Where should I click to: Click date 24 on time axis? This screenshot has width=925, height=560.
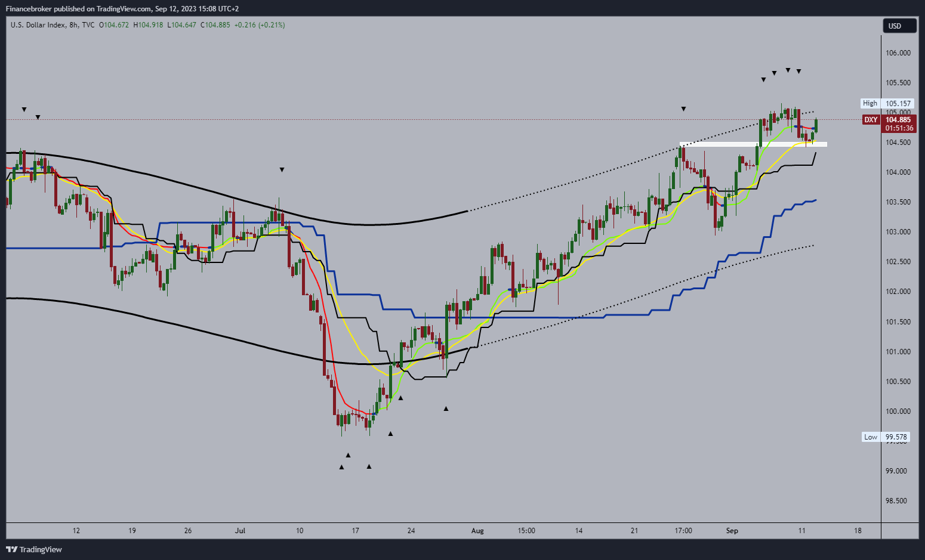pyautogui.click(x=411, y=531)
